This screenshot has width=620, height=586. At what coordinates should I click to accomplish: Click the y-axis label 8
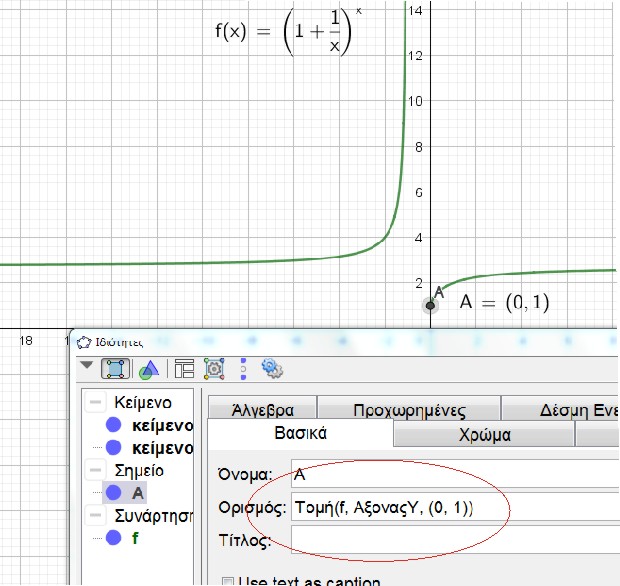point(419,147)
